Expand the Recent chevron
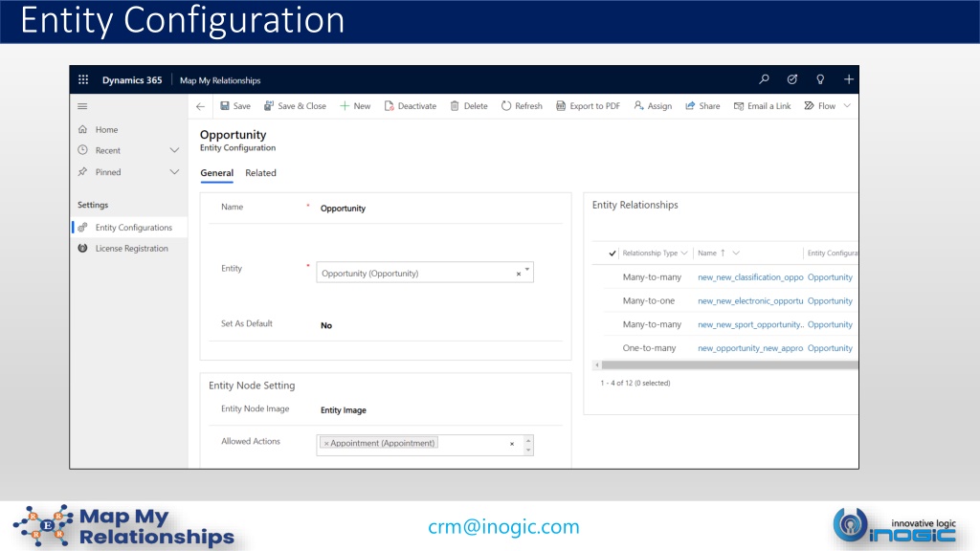The width and height of the screenshot is (980, 551). (174, 150)
